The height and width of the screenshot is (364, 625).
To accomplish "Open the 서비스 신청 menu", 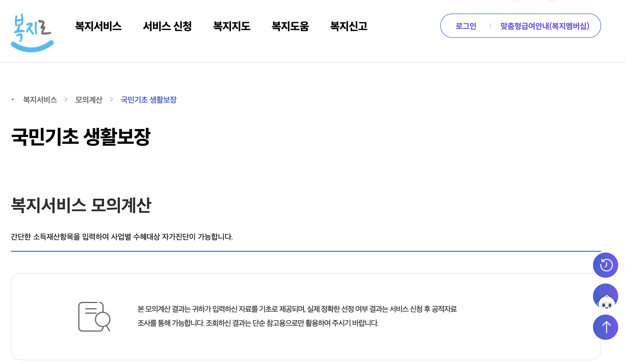I will pyautogui.click(x=167, y=26).
